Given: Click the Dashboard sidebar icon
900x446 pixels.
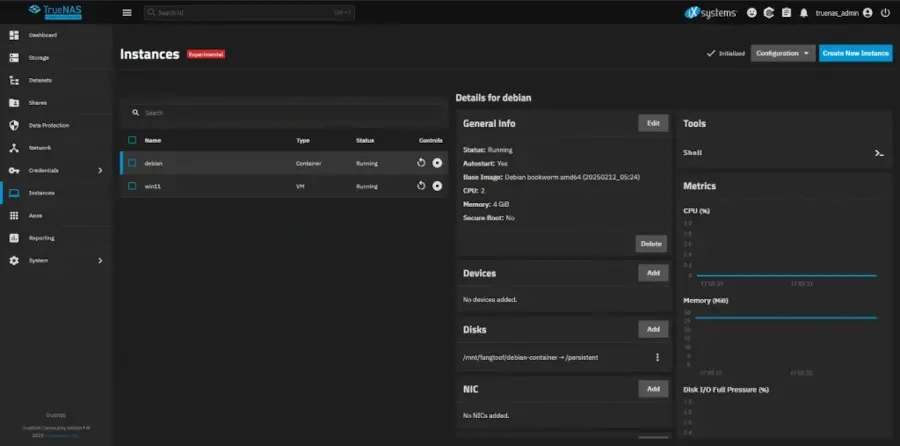Looking at the screenshot, I should (14, 36).
